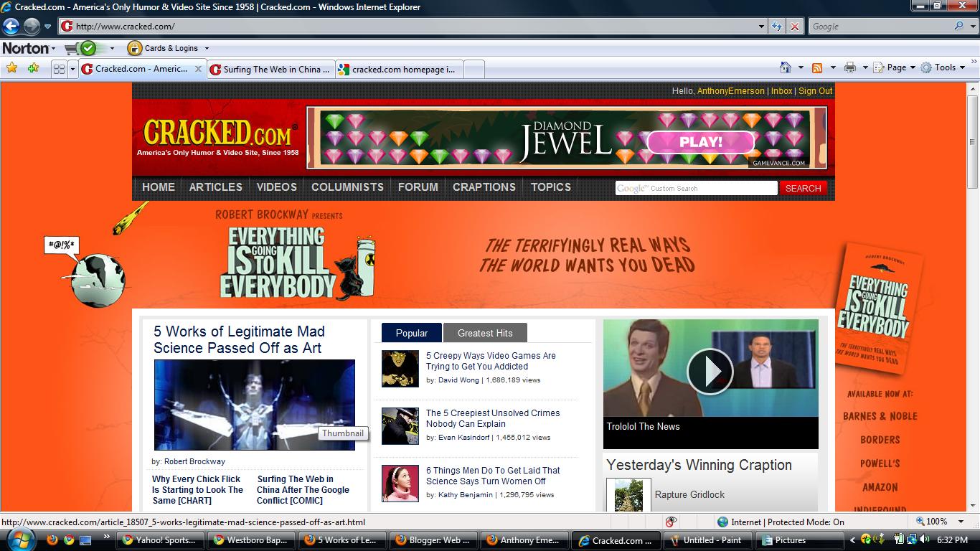Click the Google Custom Search field
This screenshot has width=980, height=551.
click(696, 188)
